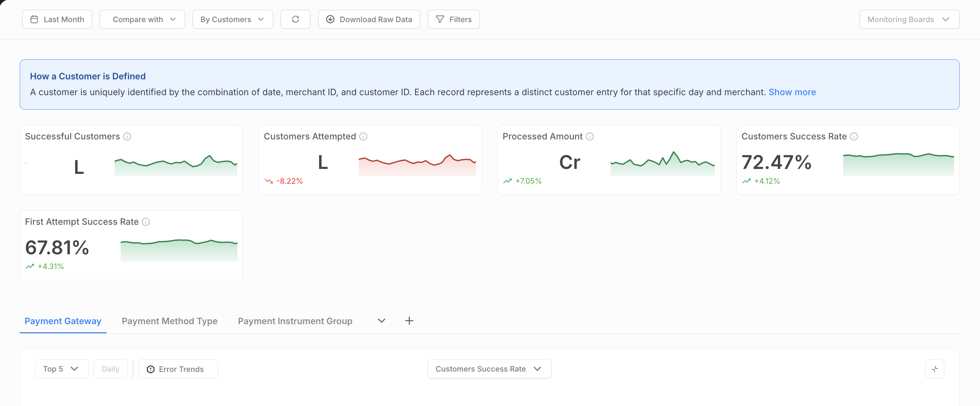Expand more tabs chevron after Payment Instrument Group
The image size is (980, 406).
(x=382, y=321)
